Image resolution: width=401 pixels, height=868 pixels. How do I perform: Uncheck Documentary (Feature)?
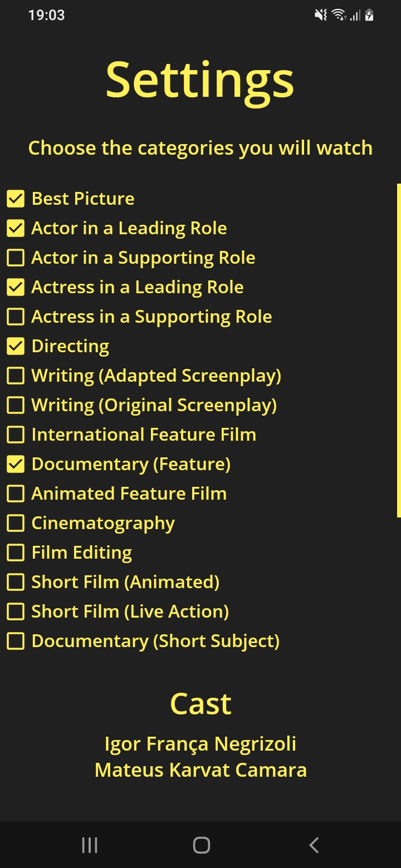(x=16, y=464)
